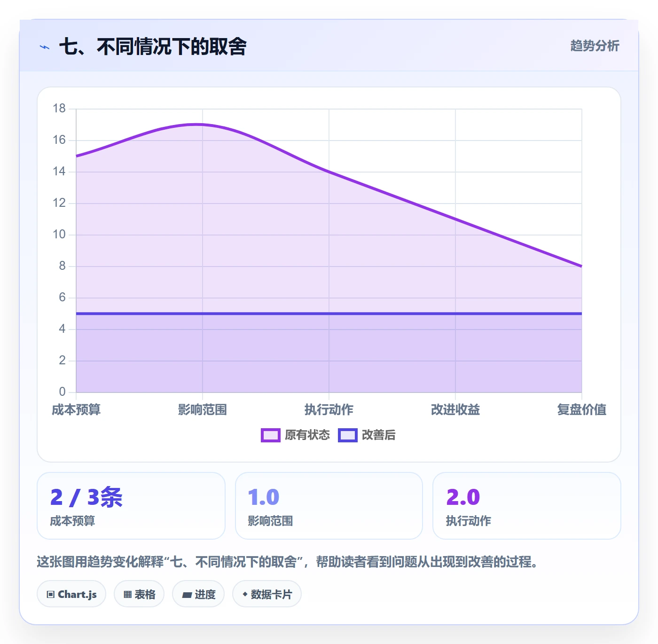Click the section title 七、不同情况下的取舍
This screenshot has height=644, width=658.
coord(153,47)
